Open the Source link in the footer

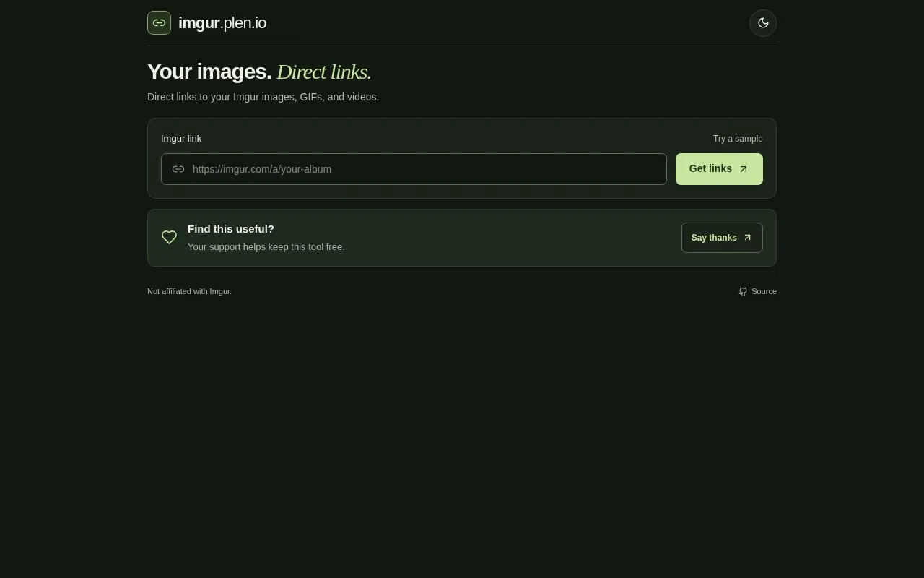pyautogui.click(x=757, y=291)
